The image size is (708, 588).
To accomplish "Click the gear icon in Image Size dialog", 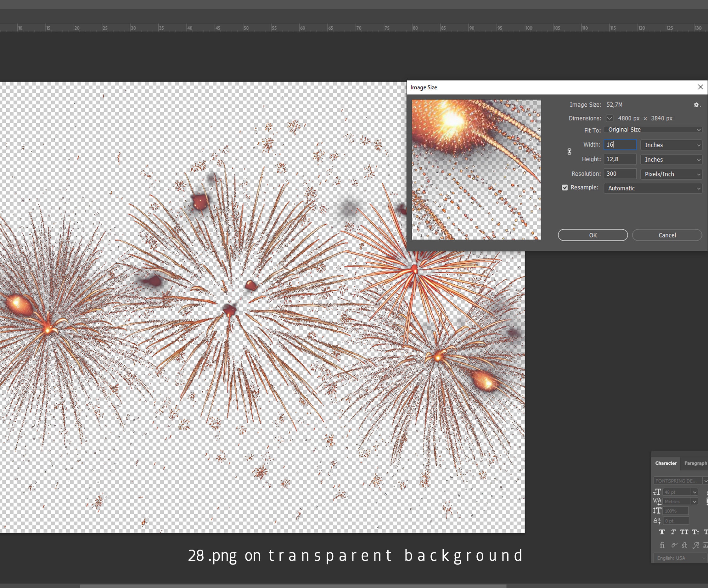I will 696,105.
